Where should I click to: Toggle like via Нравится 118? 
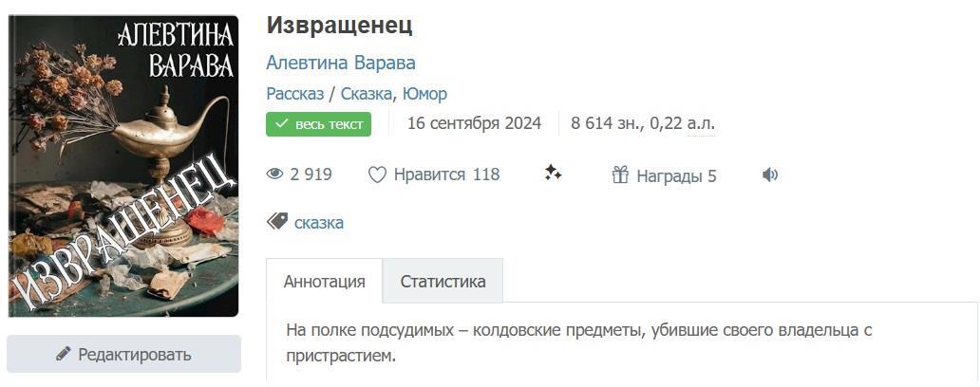point(445,175)
